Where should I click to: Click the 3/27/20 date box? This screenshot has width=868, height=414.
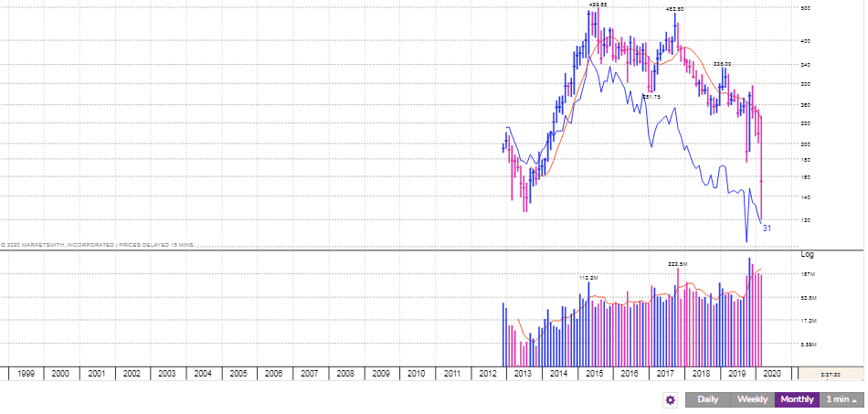point(830,374)
